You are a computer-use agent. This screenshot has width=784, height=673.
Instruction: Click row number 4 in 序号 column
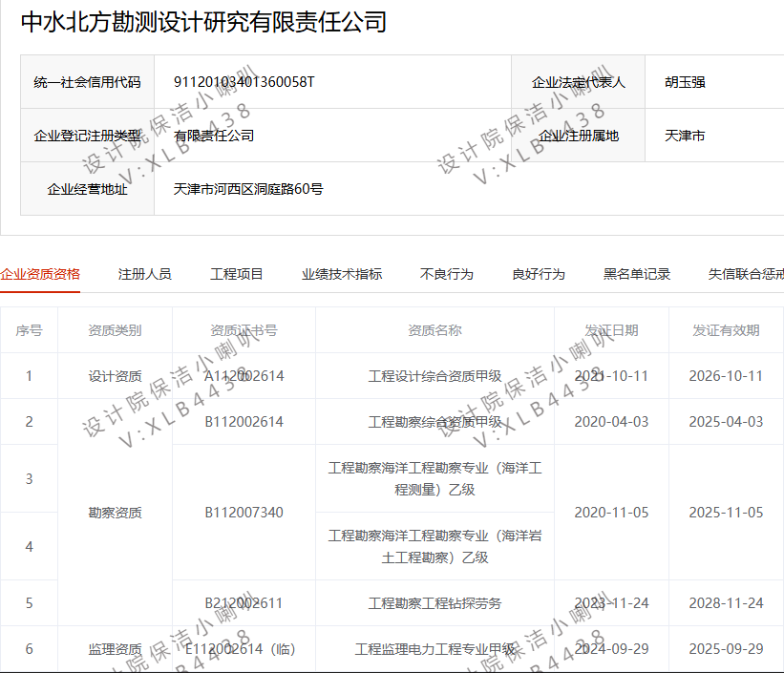pyautogui.click(x=29, y=546)
